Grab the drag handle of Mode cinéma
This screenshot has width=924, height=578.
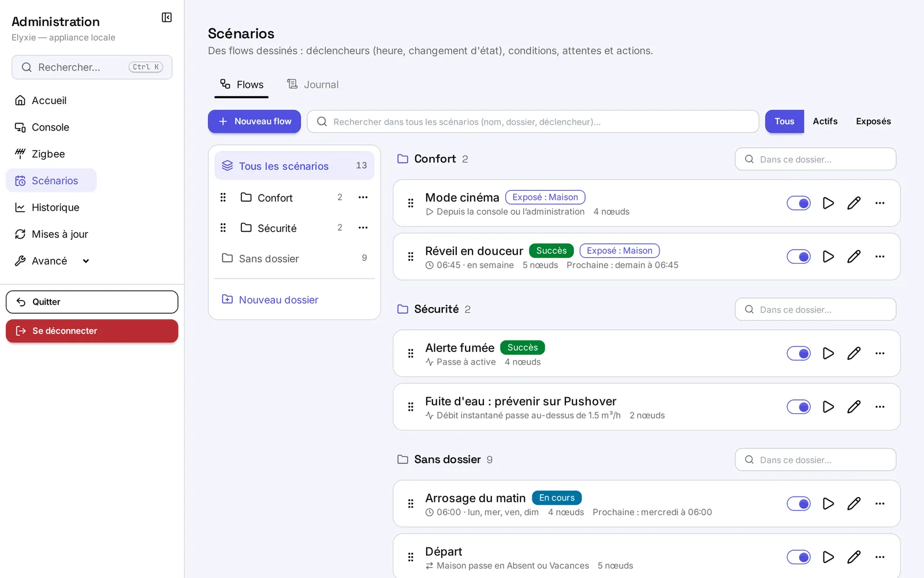(411, 203)
